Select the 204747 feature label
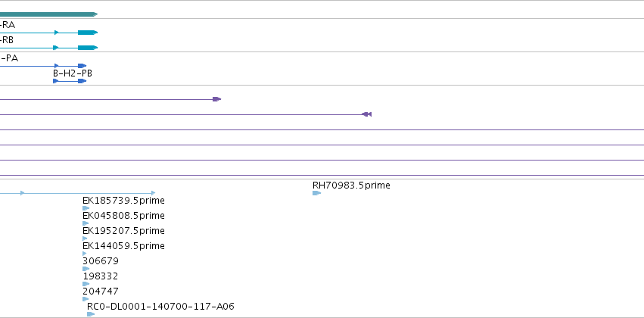The image size is (644, 318). point(101,291)
